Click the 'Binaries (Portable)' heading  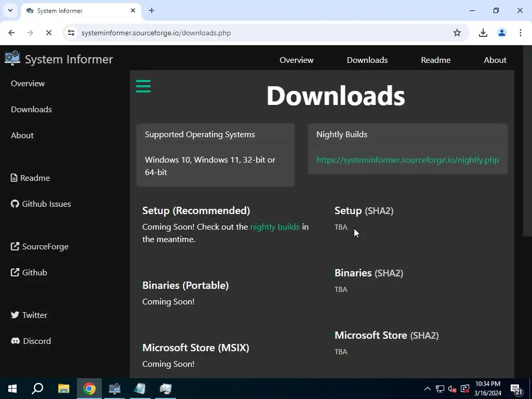click(x=185, y=285)
